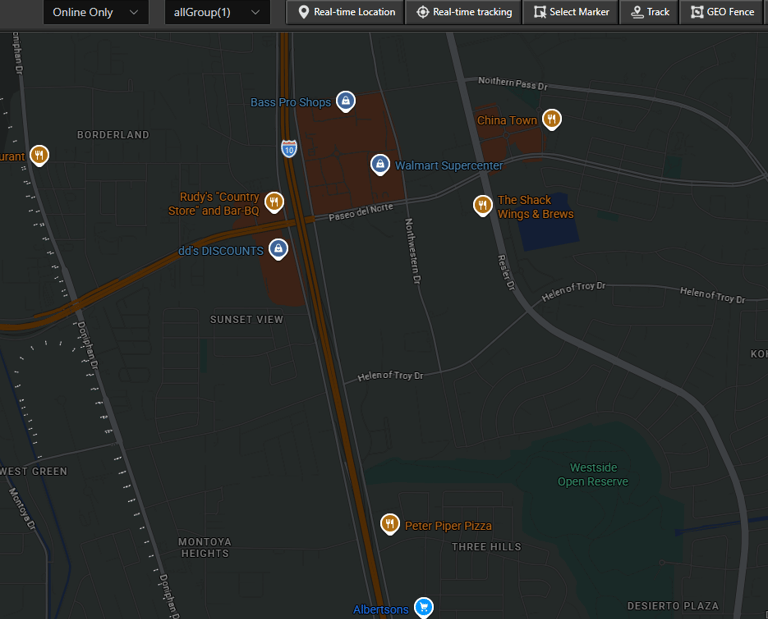This screenshot has height=619, width=768.
Task: Click the Select Marker button
Action: pos(571,12)
